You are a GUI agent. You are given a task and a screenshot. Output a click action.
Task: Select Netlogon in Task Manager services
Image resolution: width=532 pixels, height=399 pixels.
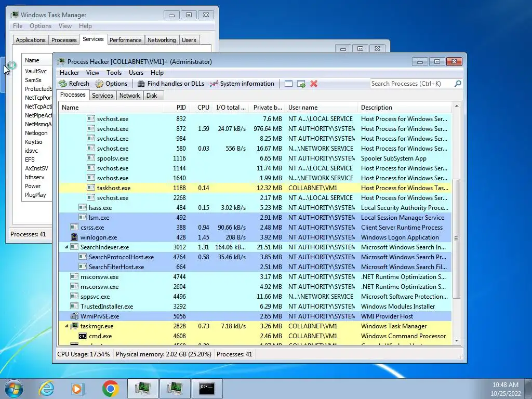(x=36, y=133)
